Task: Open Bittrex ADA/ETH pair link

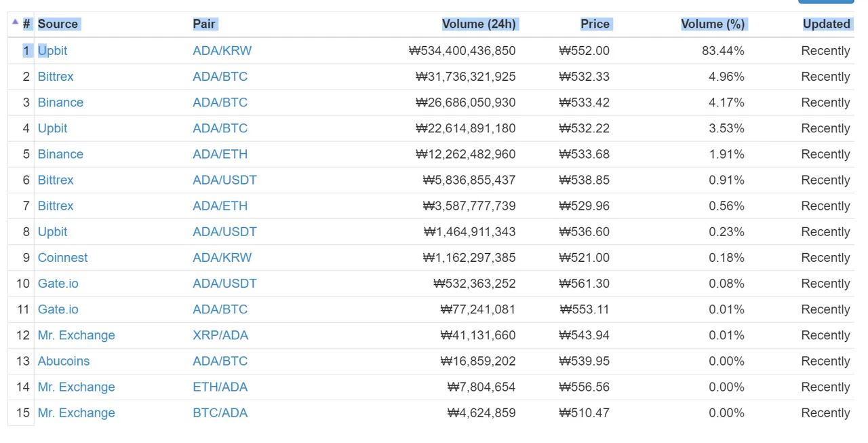Action: point(220,206)
